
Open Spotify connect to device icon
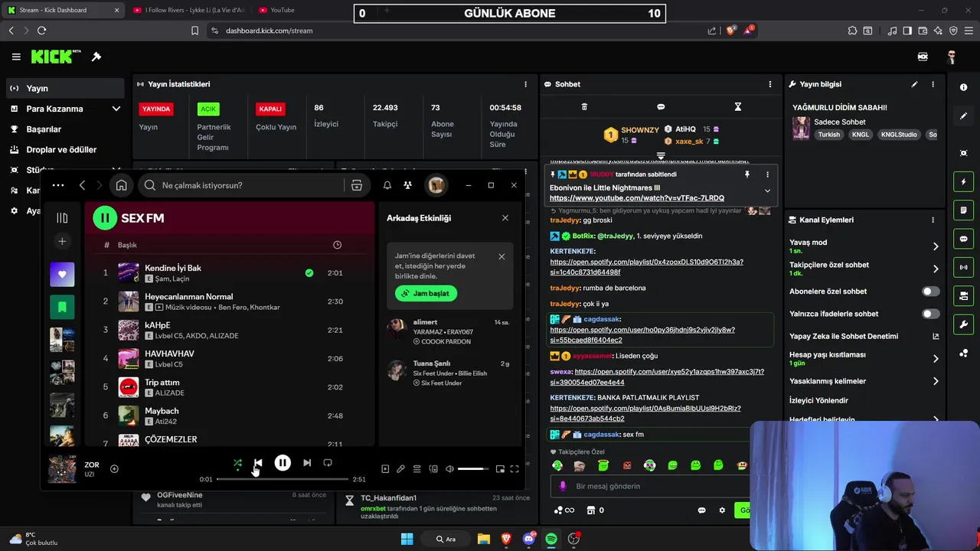point(433,469)
